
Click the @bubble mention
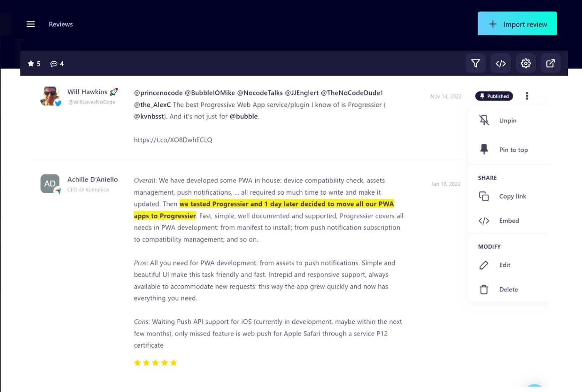(x=244, y=116)
